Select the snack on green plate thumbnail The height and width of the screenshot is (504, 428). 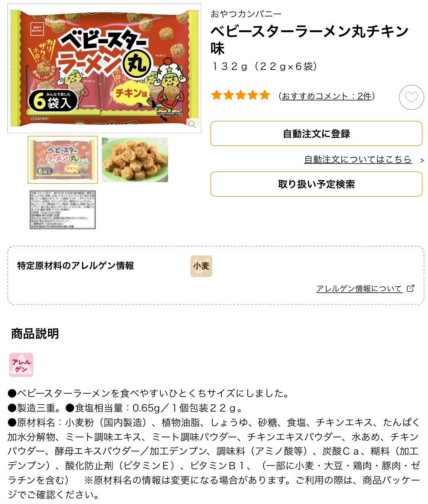[x=135, y=160]
